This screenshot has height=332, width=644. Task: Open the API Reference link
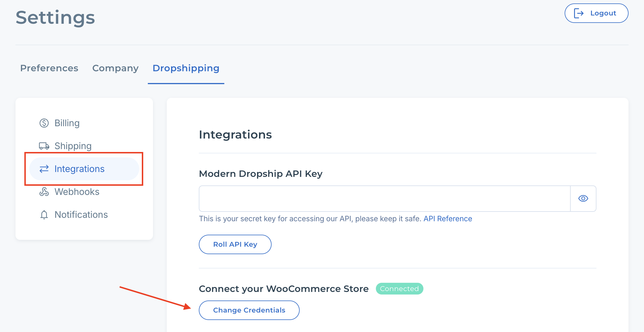[447, 219]
